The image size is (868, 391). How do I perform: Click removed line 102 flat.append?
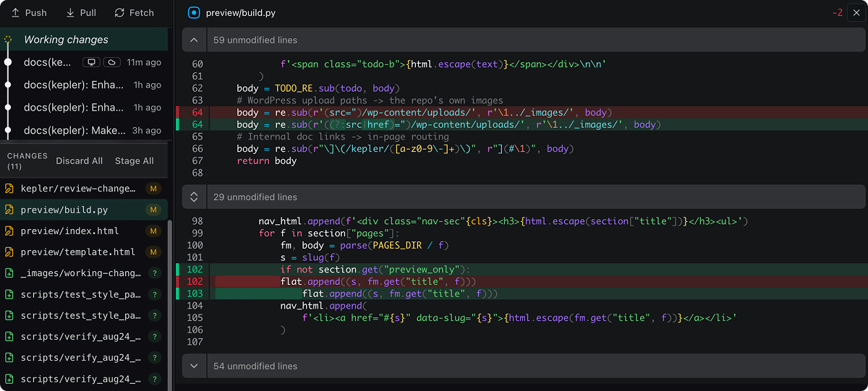point(521,282)
